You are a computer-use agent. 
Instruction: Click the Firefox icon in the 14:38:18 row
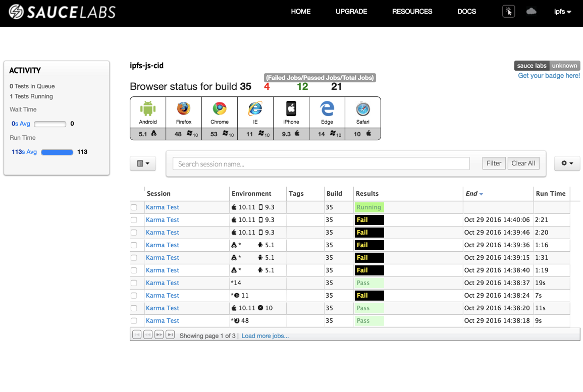click(236, 321)
